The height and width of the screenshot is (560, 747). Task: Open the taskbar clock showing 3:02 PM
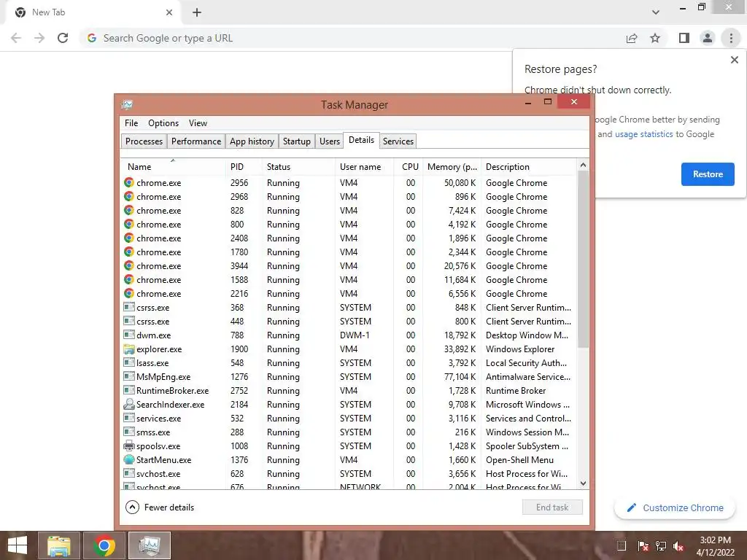[715, 545]
